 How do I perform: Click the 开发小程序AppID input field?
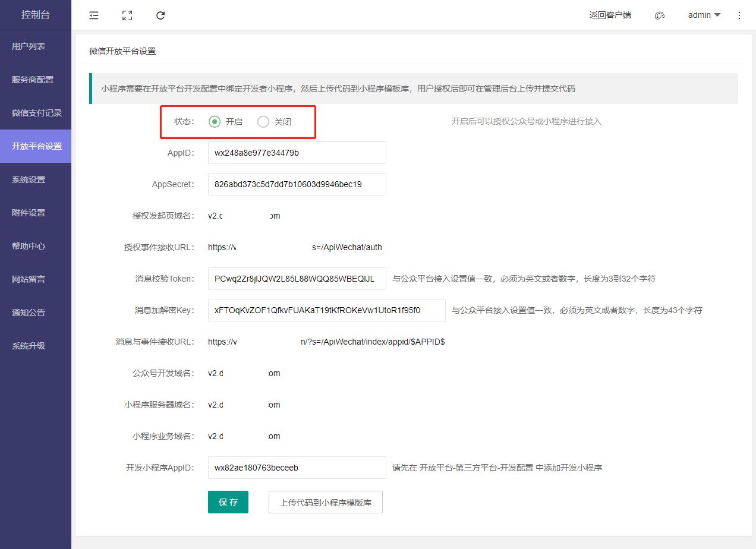[x=297, y=468]
